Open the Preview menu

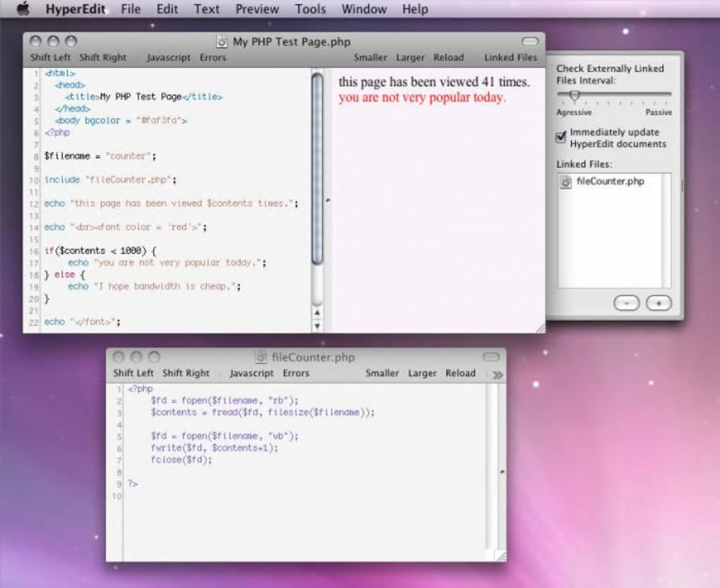coord(257,9)
